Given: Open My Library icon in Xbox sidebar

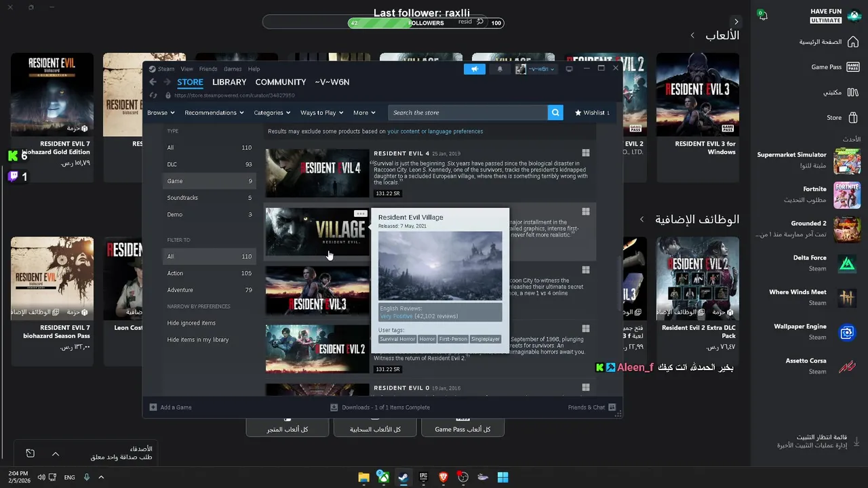Looking at the screenshot, I should point(853,92).
